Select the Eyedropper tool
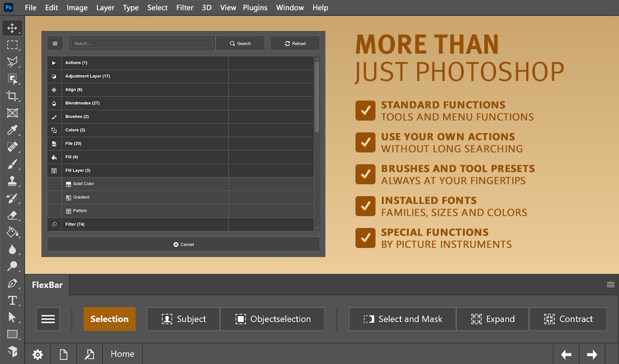619x364 pixels. tap(12, 130)
